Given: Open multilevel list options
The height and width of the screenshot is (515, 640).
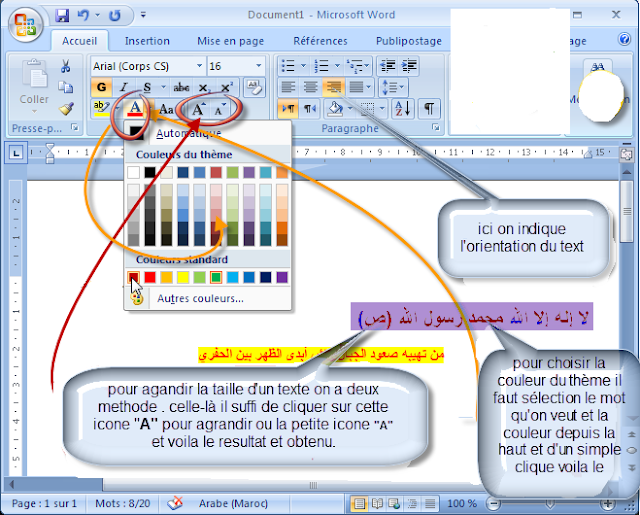Looking at the screenshot, I should pyautogui.click(x=358, y=66).
